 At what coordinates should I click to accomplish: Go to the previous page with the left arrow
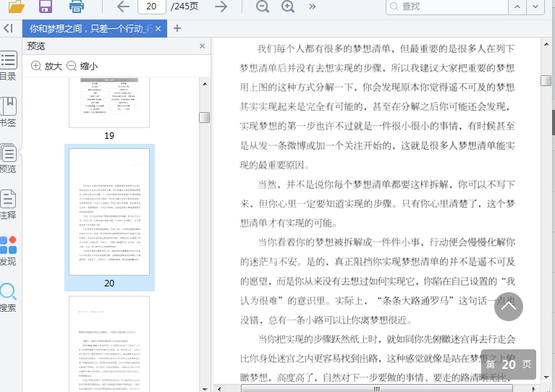tap(123, 7)
